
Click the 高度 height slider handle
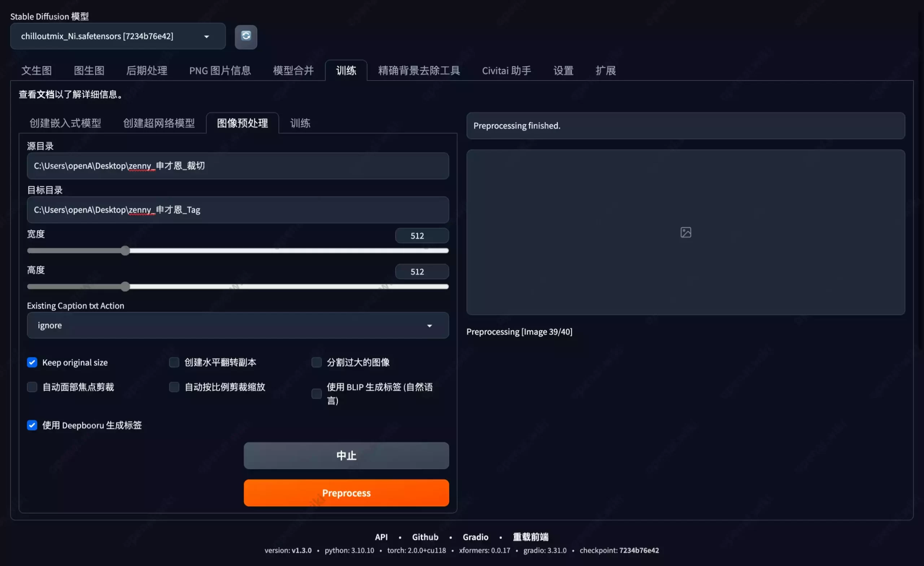[x=125, y=287]
